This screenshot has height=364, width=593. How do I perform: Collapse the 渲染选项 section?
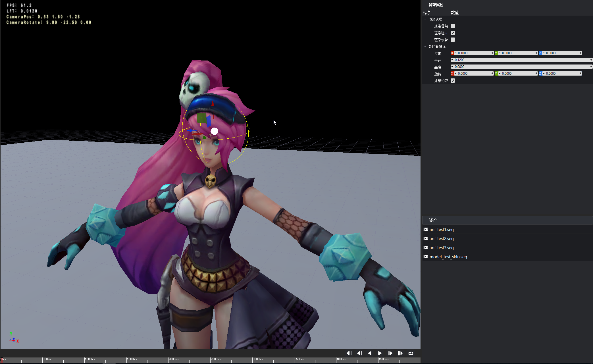tap(425, 19)
